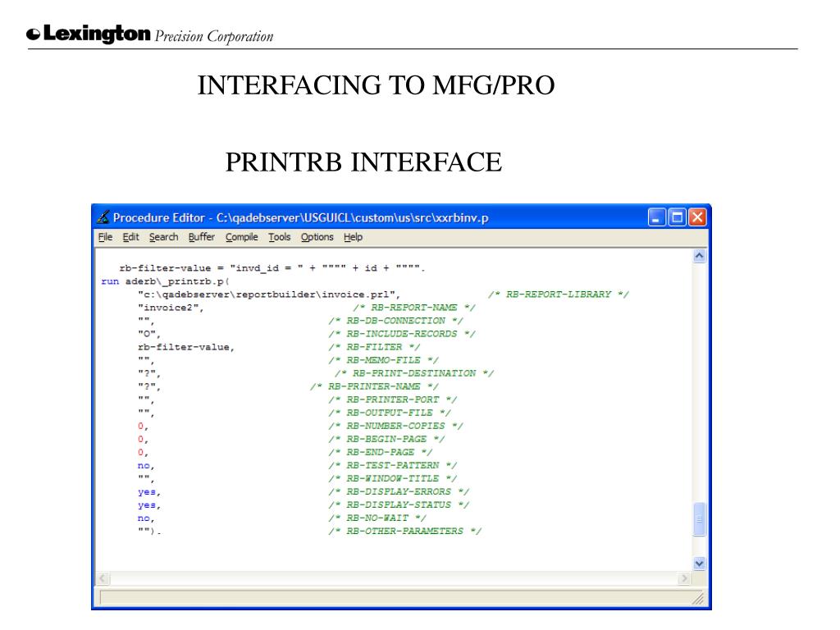Click the RB-FILTER comment
This screenshot has width=840, height=630.
(374, 347)
